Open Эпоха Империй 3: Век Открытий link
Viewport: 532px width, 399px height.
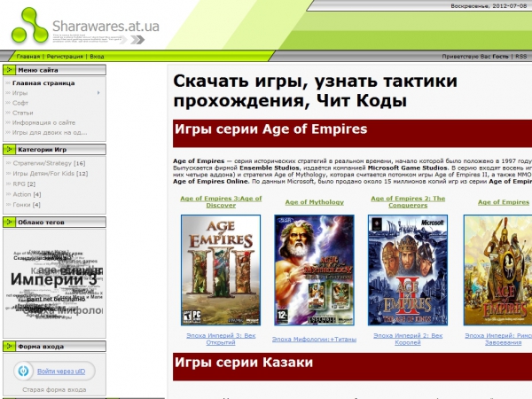click(221, 339)
